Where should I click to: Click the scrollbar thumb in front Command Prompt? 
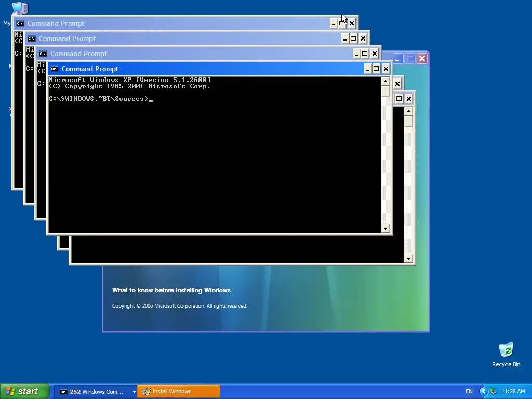385,91
